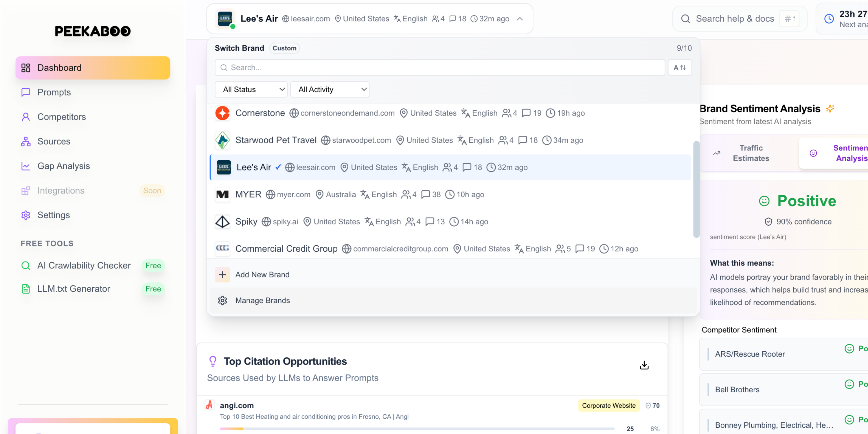
Task: Click the angi.com citation progress bar
Action: 417,429
